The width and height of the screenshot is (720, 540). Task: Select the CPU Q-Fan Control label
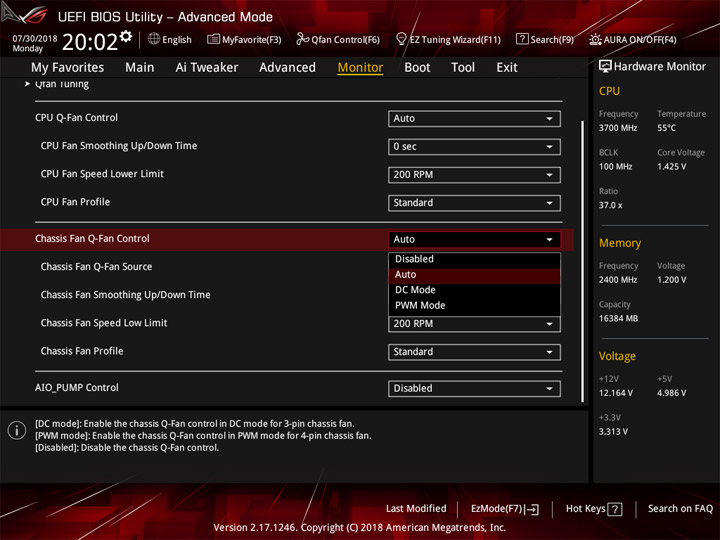coord(76,118)
